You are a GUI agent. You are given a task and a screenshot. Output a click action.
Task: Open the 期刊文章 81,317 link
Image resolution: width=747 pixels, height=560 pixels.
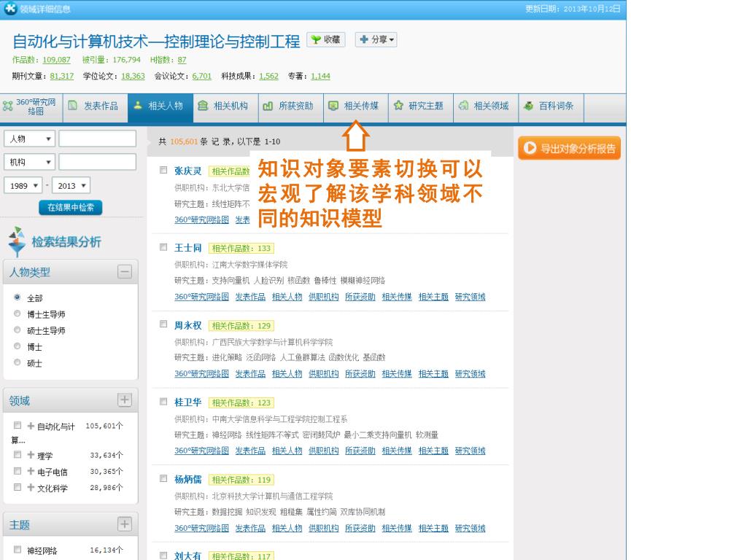[x=62, y=76]
